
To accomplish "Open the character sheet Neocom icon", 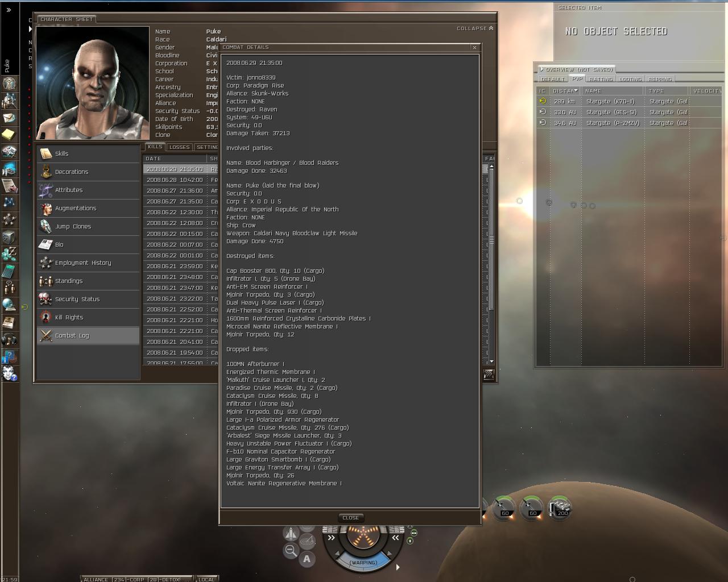I will coord(9,84).
